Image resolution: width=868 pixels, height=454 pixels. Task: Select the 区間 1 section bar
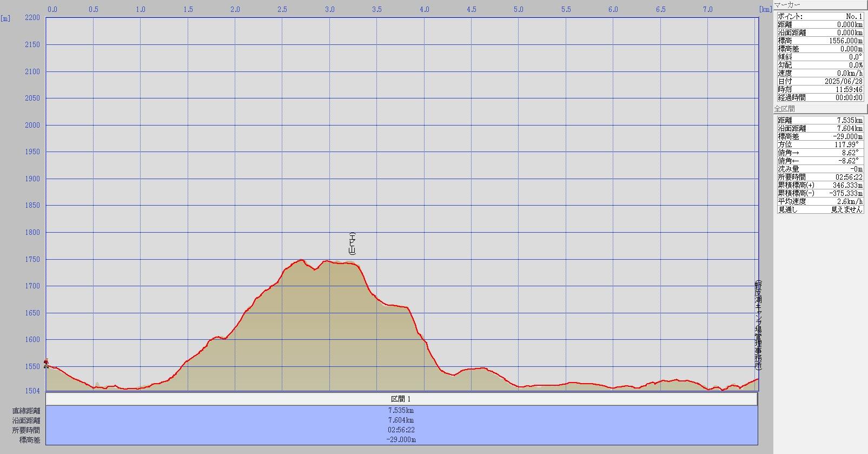pos(401,399)
